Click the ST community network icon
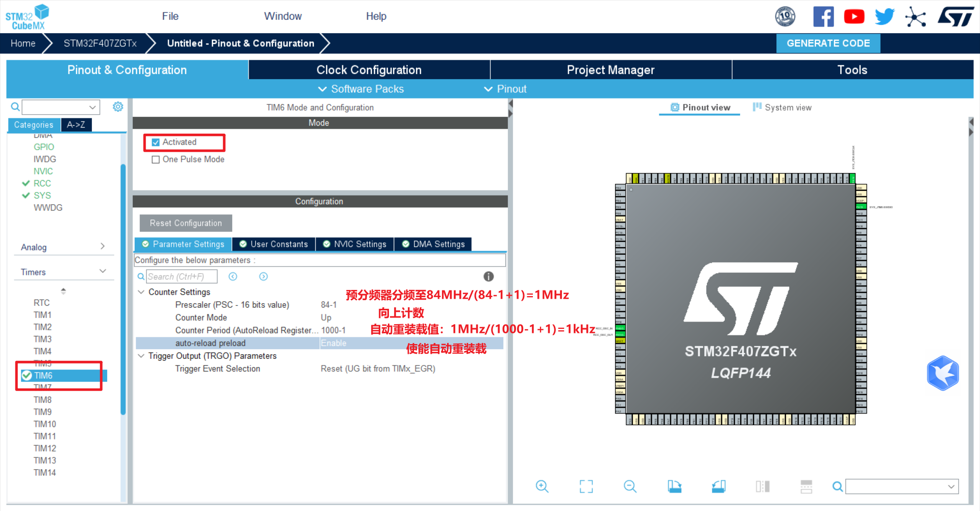This screenshot has height=511, width=980. click(x=915, y=17)
